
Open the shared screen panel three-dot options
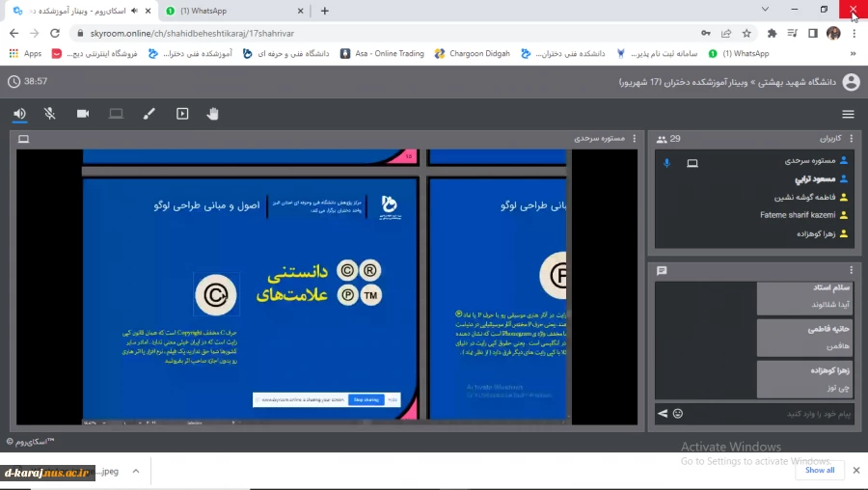click(635, 139)
